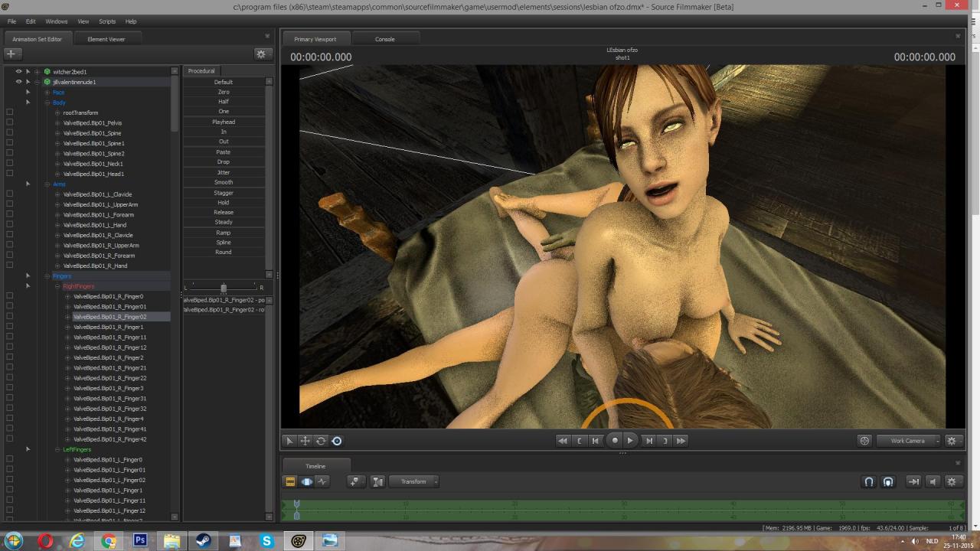Activate the move manipulator tool
This screenshot has width=980, height=551.
[305, 441]
